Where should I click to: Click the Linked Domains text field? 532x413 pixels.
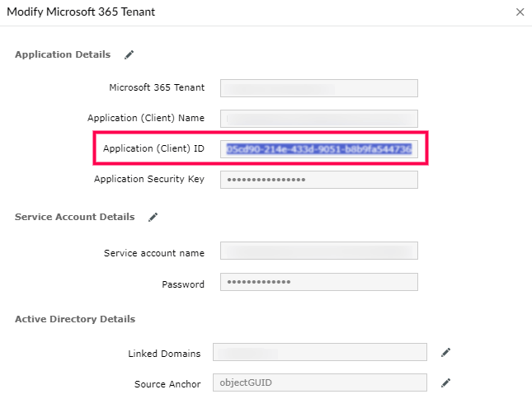319,353
